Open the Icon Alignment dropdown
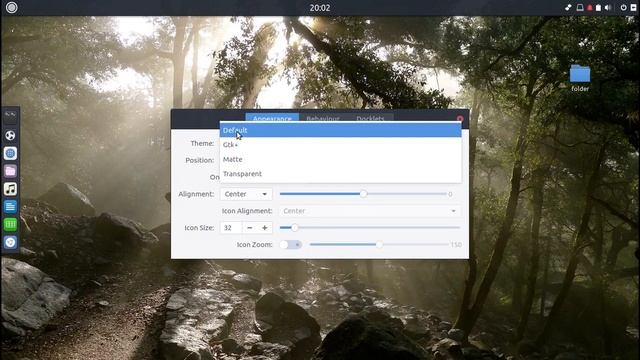Screen dimensions: 640x360 (370, 211)
